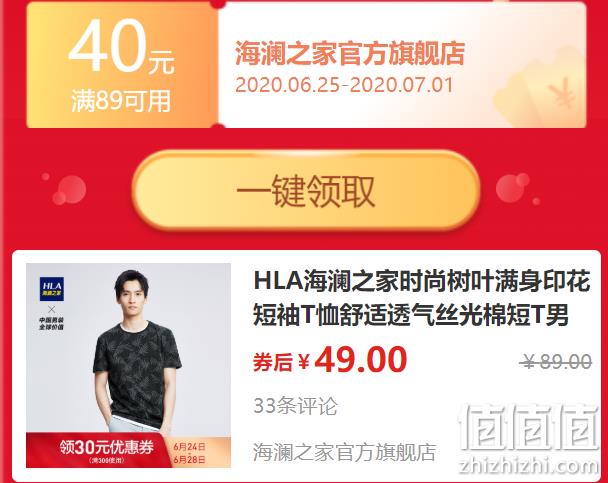Tap the 一键领取 claim button
The width and height of the screenshot is (608, 483).
306,191
